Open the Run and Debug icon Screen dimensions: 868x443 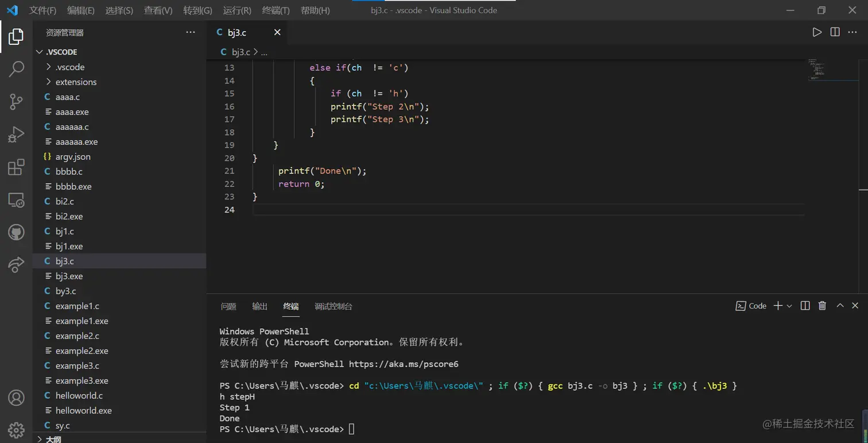[x=15, y=134]
